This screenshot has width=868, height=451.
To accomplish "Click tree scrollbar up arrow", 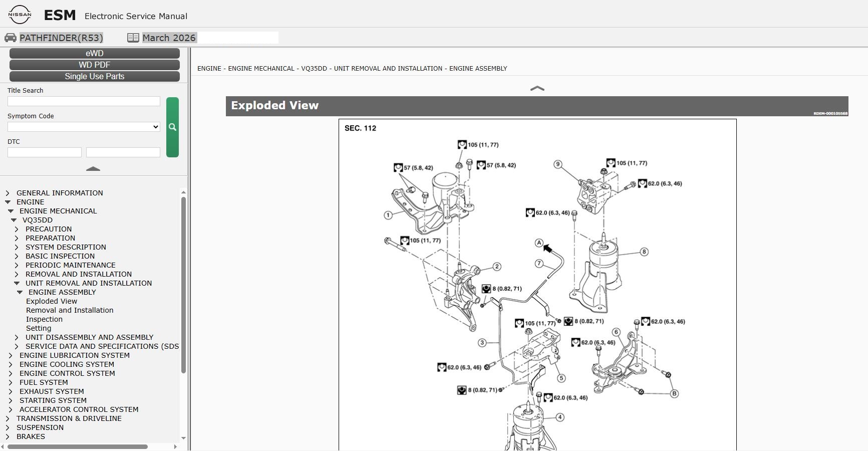I will (183, 192).
